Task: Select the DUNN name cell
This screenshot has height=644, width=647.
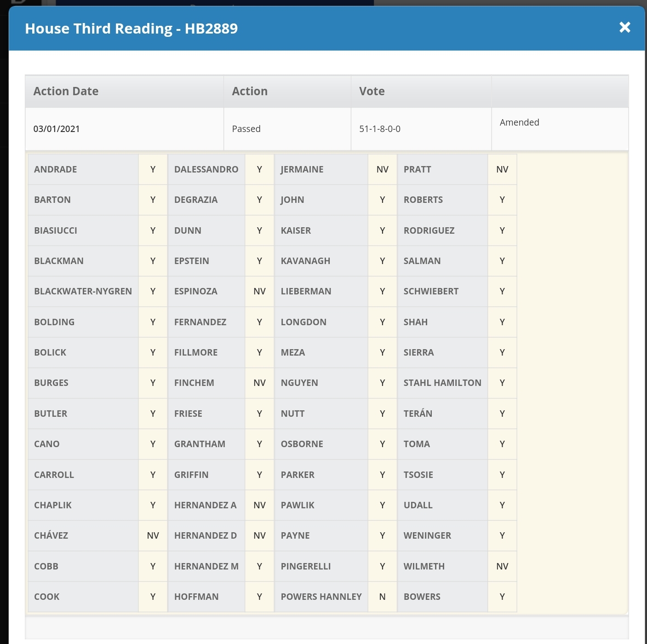Action: [206, 230]
